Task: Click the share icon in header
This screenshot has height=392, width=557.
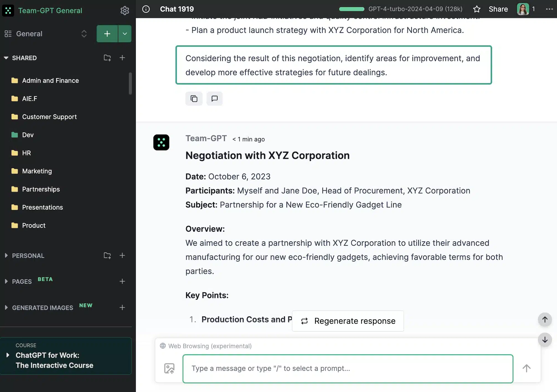Action: [x=498, y=9]
